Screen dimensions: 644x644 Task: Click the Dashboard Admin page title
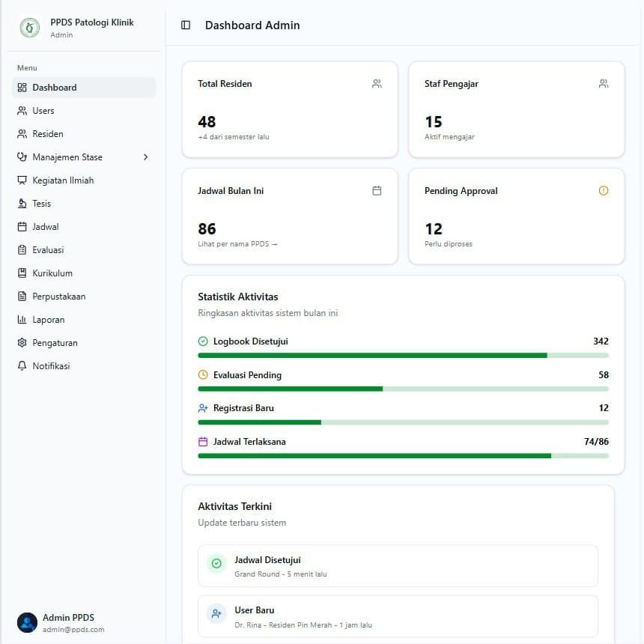tap(252, 25)
